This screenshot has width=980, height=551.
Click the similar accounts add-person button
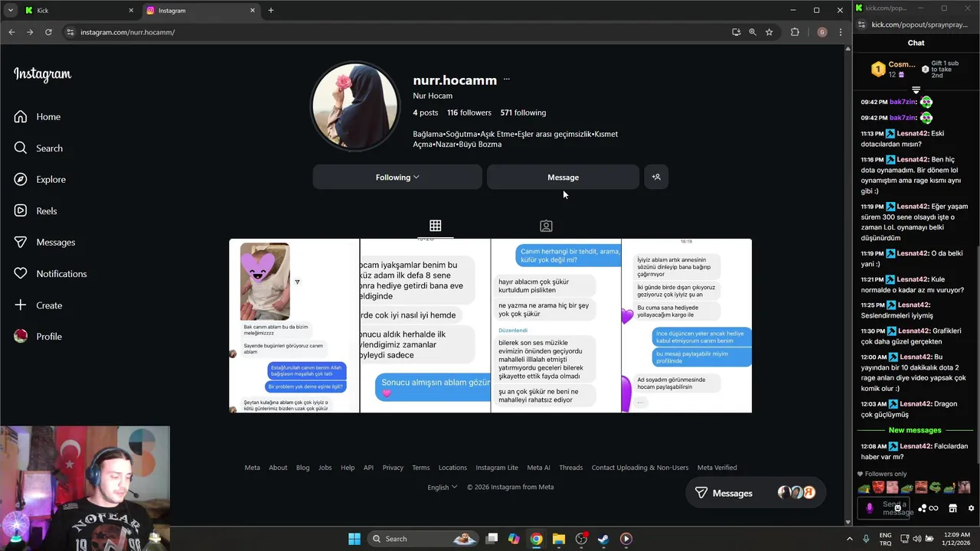point(656,177)
